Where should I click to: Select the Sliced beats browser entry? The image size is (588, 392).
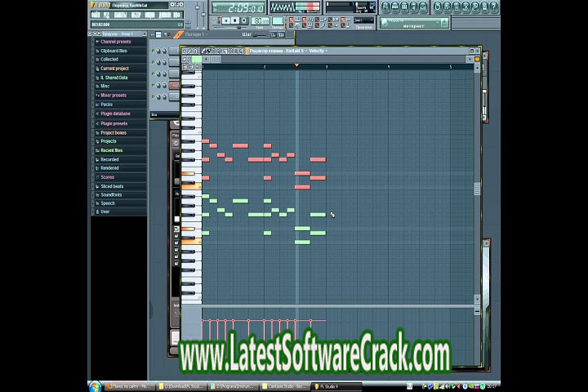[x=119, y=186]
